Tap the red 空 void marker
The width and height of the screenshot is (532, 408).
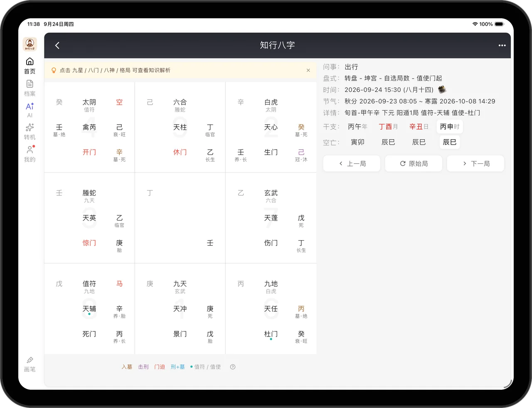[x=119, y=102]
